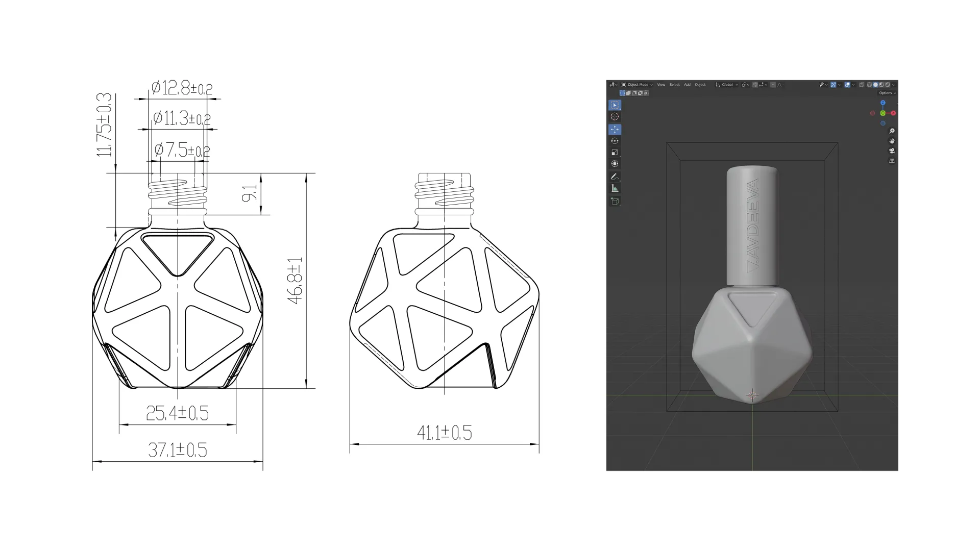This screenshot has height=551, width=980.
Task: Toggle the gizmo display button
Action: click(x=834, y=85)
